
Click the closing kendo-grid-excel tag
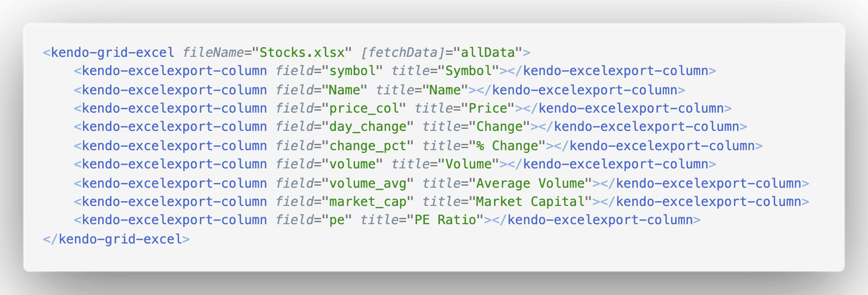[117, 239]
